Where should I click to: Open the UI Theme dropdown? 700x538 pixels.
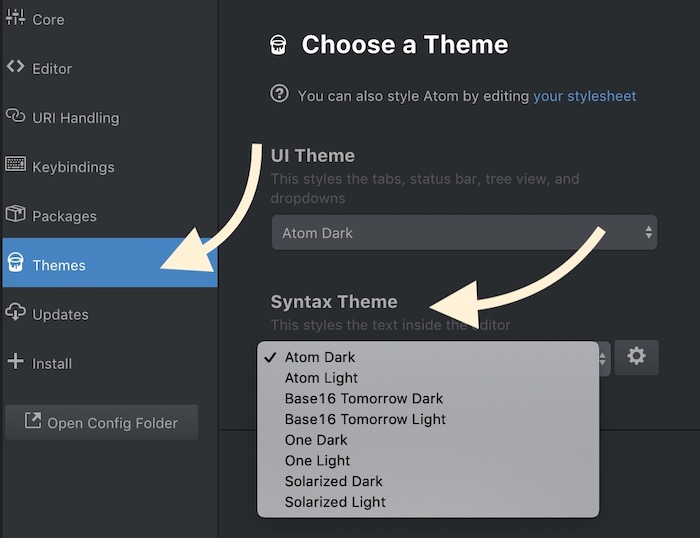464,233
